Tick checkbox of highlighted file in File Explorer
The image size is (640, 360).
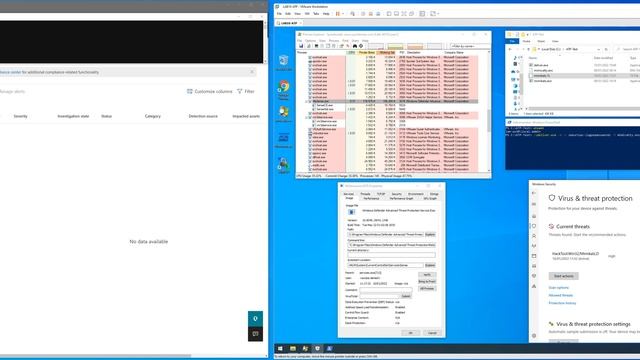(531, 76)
